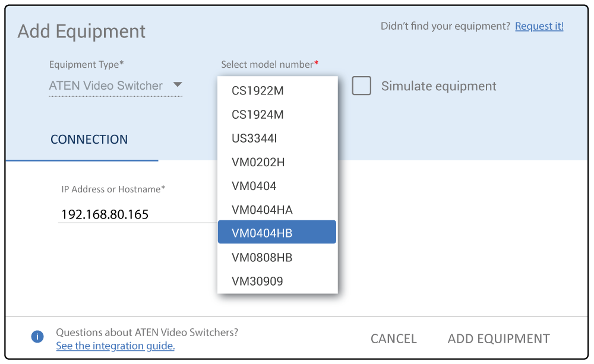Switch to the CONNECTION tab
594x364 pixels.
click(x=89, y=140)
